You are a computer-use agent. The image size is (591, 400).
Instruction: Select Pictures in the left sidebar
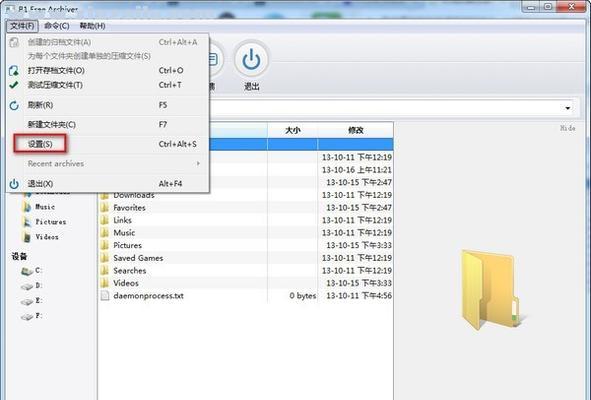pos(51,222)
